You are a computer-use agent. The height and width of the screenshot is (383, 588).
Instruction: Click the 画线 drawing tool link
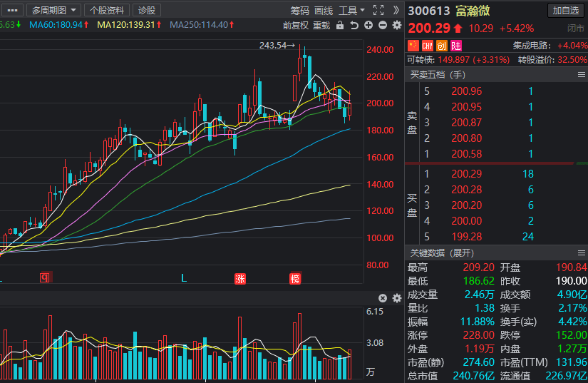[x=324, y=11]
